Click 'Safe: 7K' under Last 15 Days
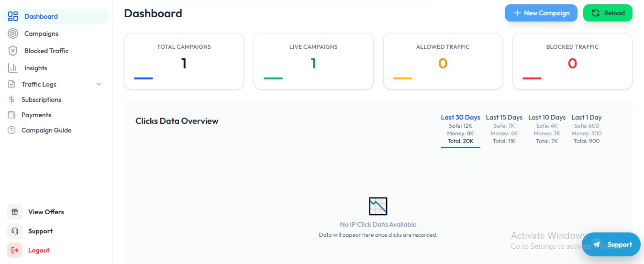Viewport: 644px width, 264px height. point(504,126)
